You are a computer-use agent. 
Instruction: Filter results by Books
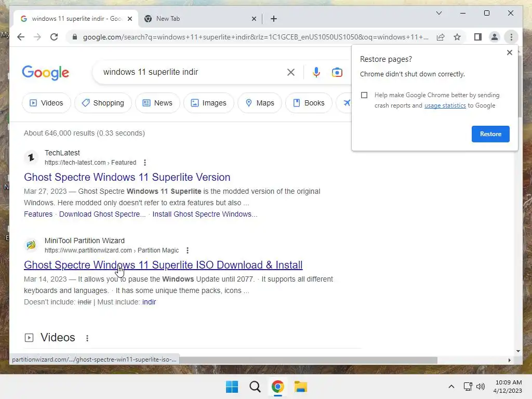click(309, 103)
